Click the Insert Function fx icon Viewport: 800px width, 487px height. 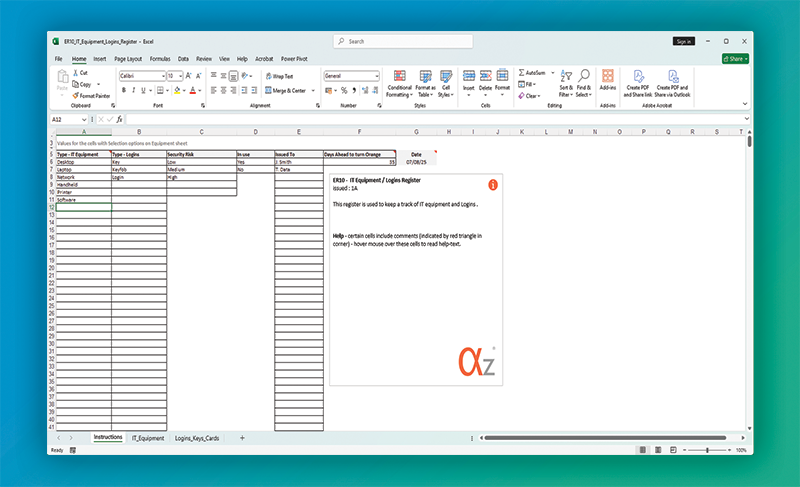pos(119,119)
